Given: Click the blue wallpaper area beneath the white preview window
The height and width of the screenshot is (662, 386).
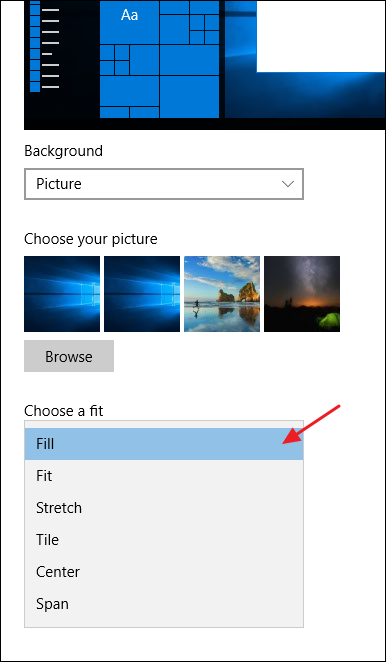Looking at the screenshot, I should (x=305, y=95).
